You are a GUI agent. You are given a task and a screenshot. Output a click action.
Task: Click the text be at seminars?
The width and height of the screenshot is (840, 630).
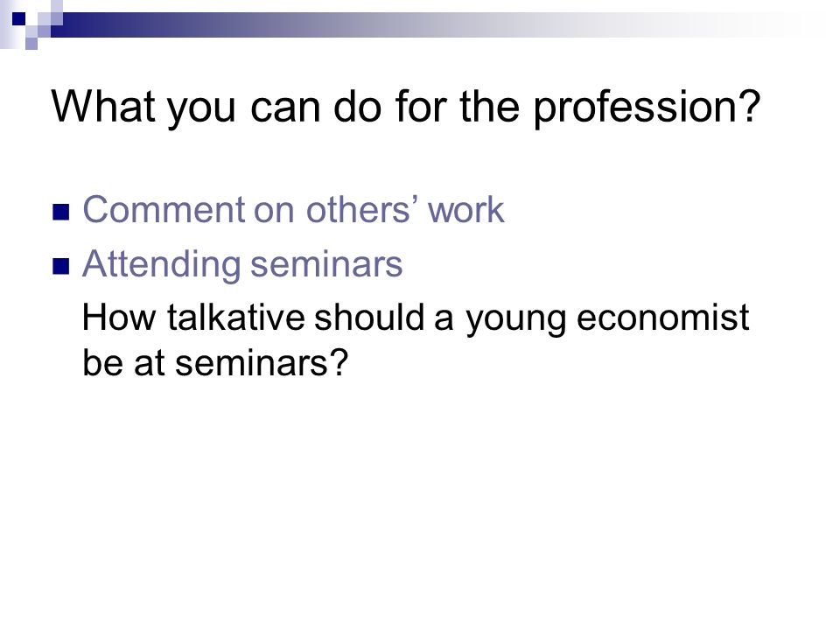point(215,362)
